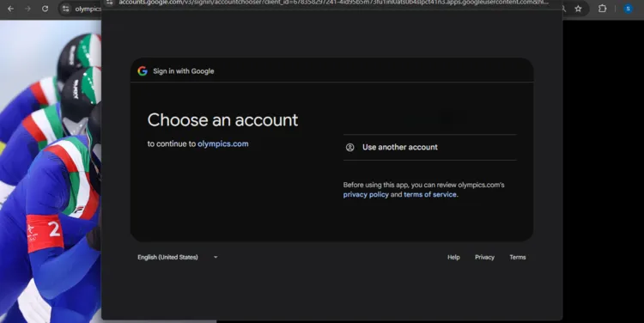The width and height of the screenshot is (644, 323).
Task: Reload the page with the refresh icon
Action: 46,9
